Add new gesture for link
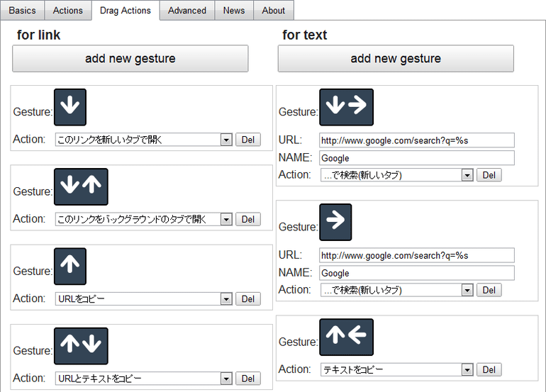This screenshot has width=546, height=392. click(x=130, y=59)
